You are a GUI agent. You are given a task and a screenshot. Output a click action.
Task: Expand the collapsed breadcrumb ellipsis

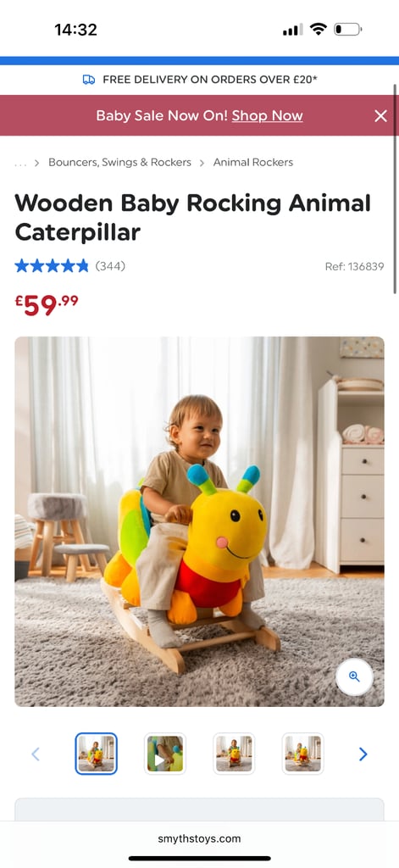20,164
